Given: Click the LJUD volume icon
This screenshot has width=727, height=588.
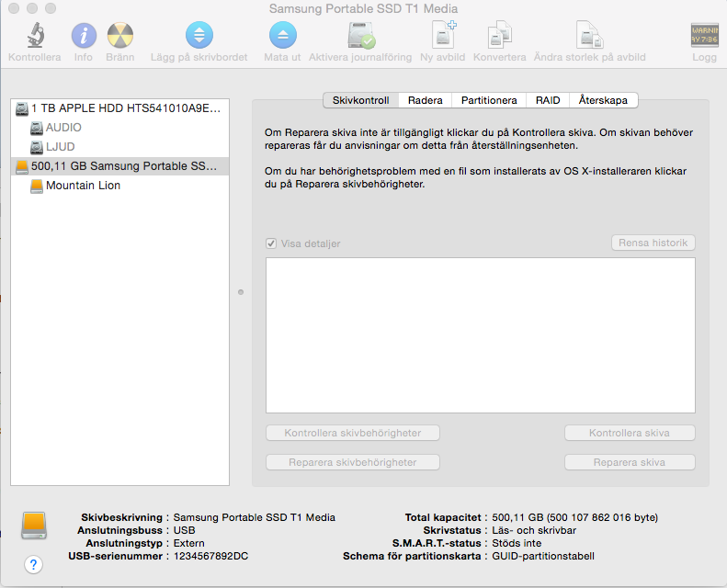Looking at the screenshot, I should click(37, 147).
